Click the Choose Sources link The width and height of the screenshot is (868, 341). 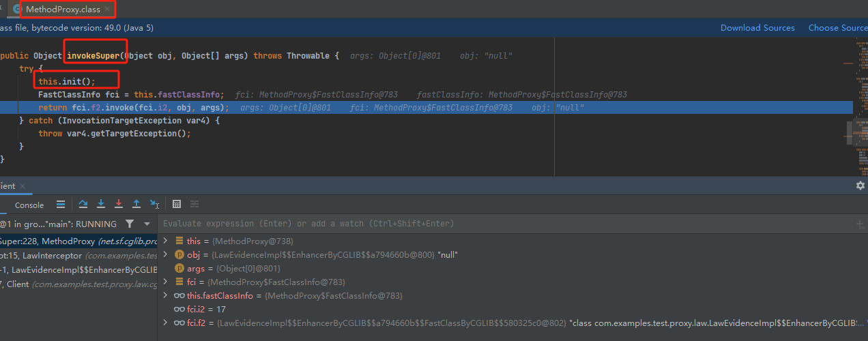(x=838, y=28)
